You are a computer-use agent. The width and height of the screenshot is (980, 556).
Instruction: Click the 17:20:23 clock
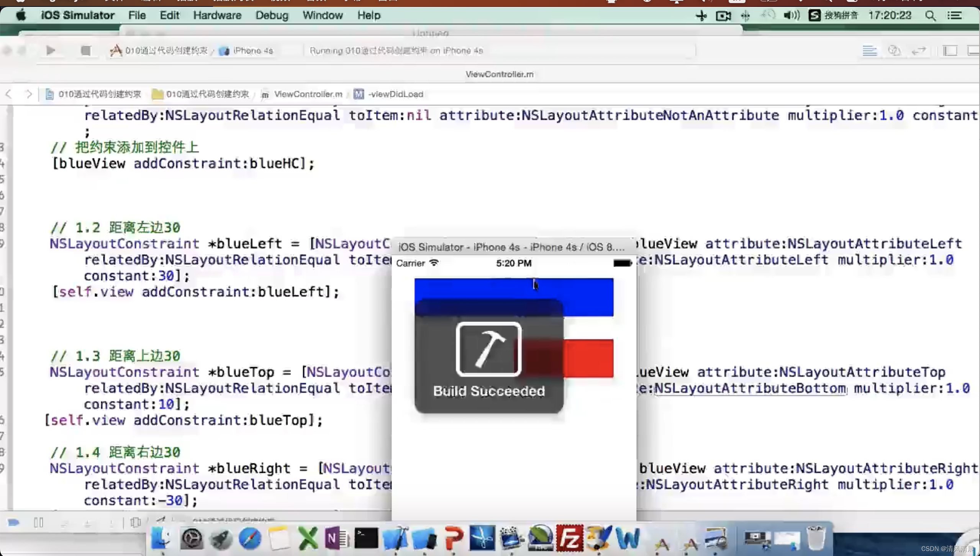click(890, 16)
